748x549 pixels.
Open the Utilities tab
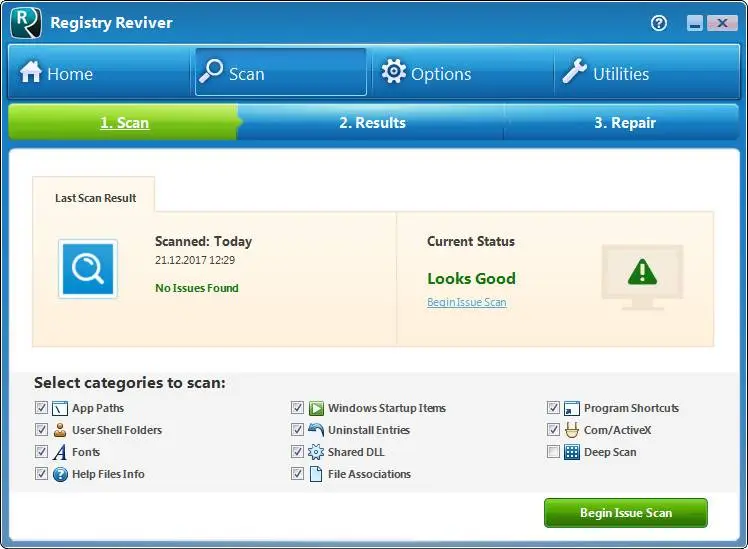647,72
